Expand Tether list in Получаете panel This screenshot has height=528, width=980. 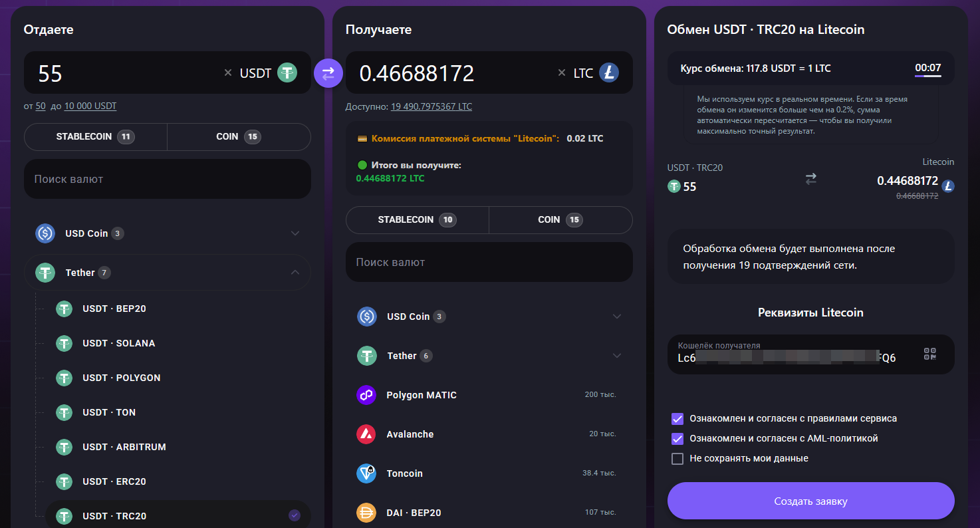click(617, 356)
